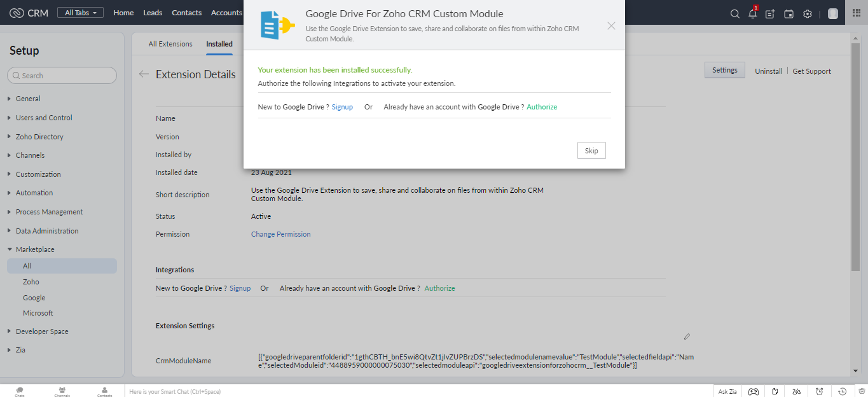Open the notifications bell
The height and width of the screenshot is (397, 868).
coord(753,13)
